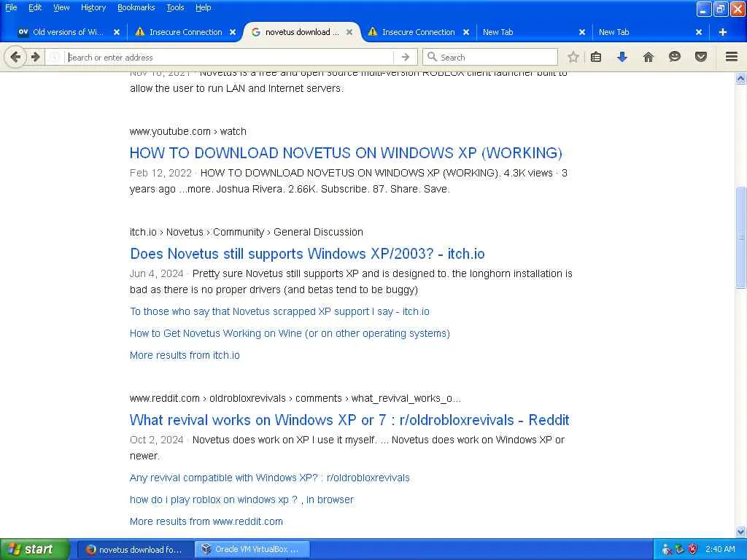
Task: Close the 'Old versions of Wi...' tab
Action: [117, 32]
